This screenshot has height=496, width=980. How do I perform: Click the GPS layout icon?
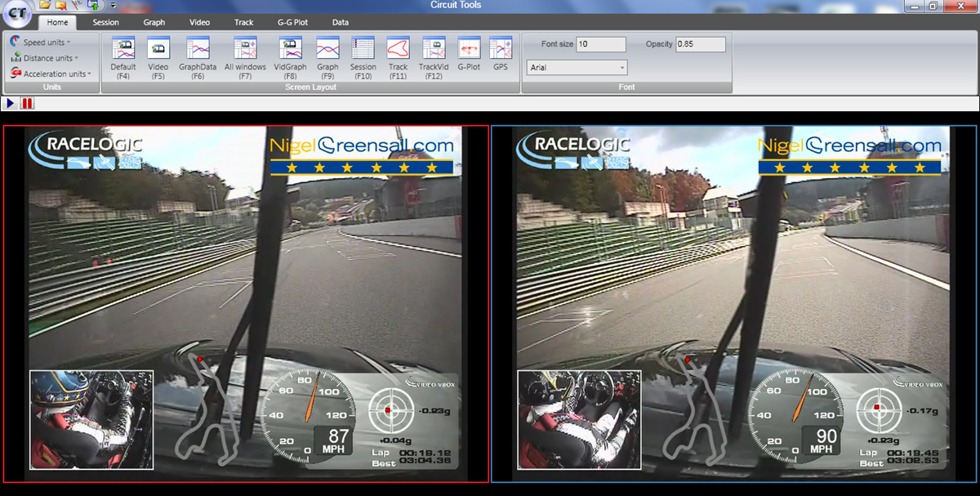pos(500,49)
